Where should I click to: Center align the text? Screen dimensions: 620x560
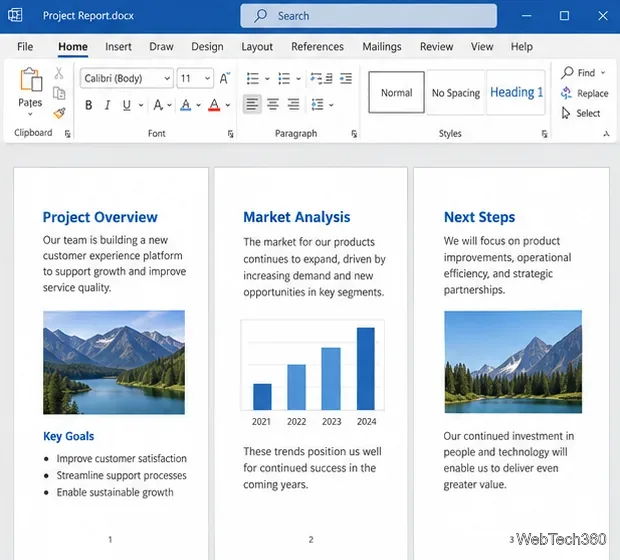coord(272,104)
